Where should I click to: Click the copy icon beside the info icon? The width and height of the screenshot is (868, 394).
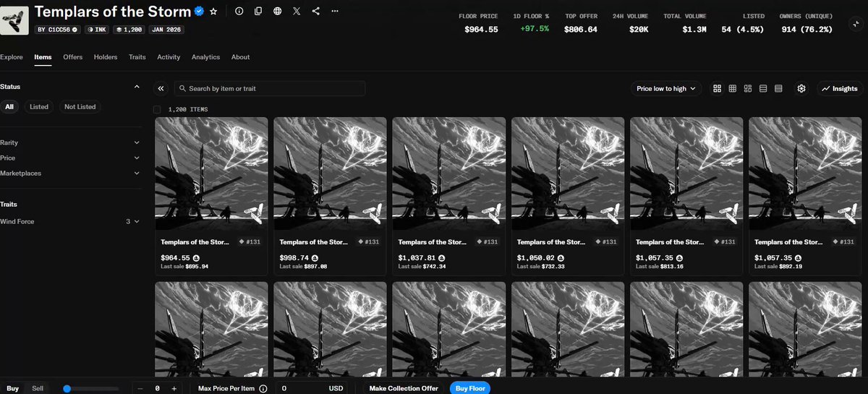click(x=258, y=12)
